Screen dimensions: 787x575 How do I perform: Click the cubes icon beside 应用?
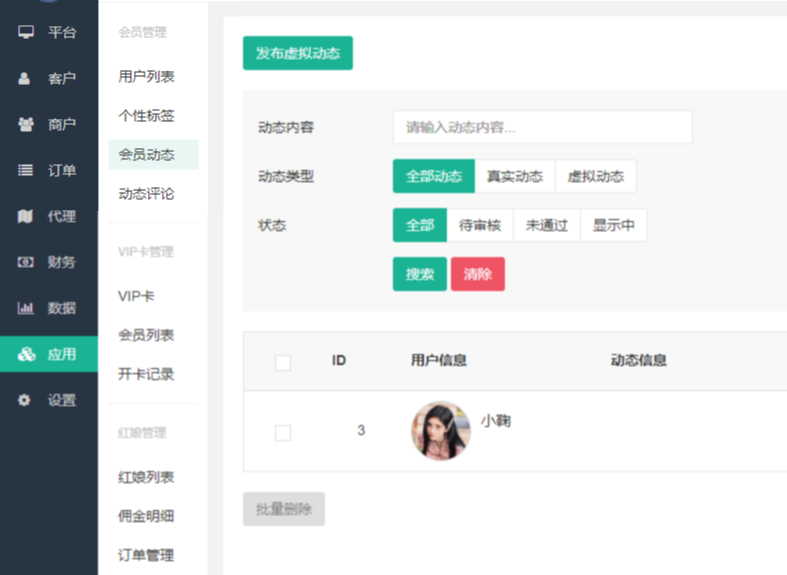(x=27, y=354)
